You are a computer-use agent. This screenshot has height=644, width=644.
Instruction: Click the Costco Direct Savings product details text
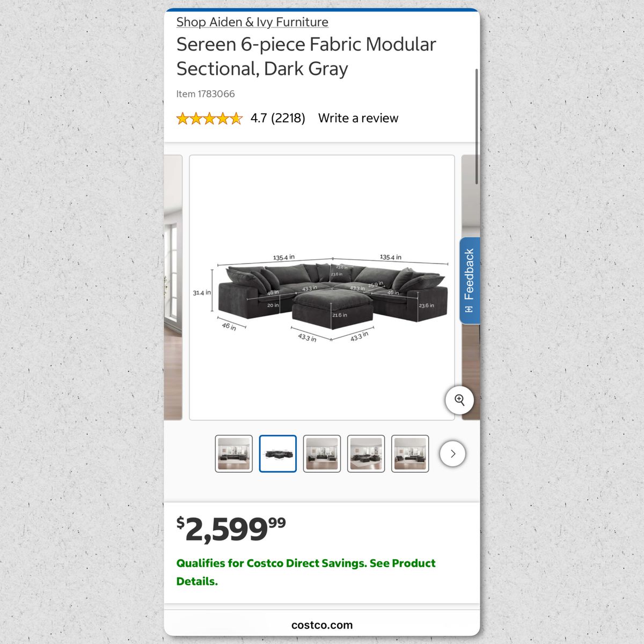(306, 572)
